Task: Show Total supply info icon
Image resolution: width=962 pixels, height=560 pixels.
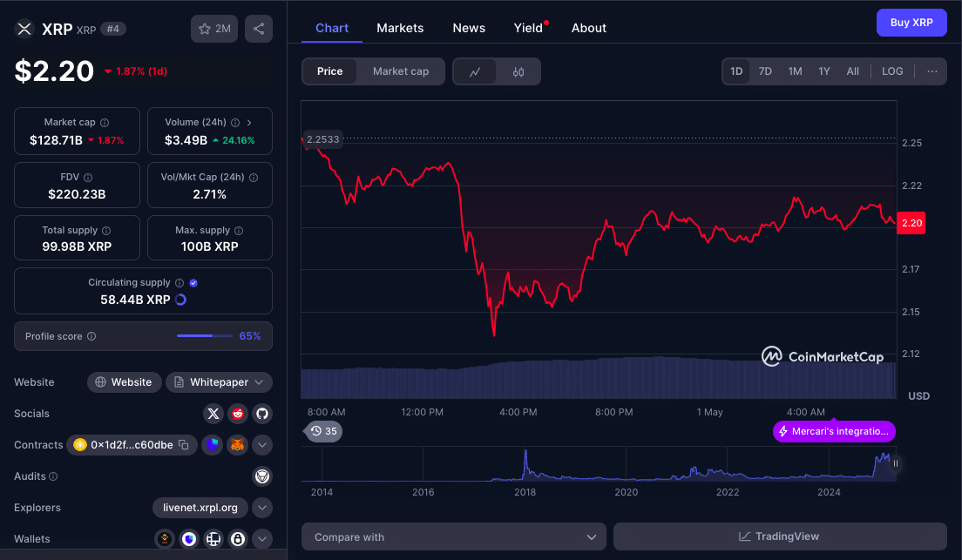Action: (106, 231)
